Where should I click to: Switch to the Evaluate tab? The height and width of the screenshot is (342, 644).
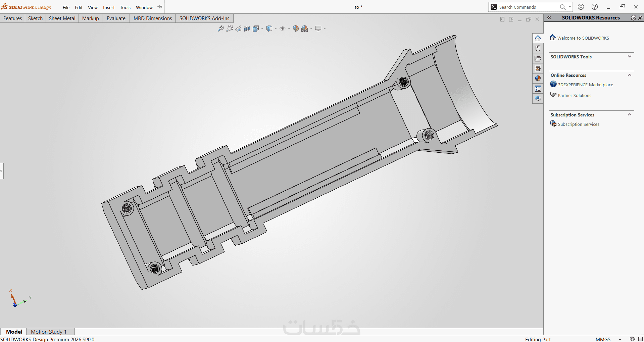(116, 18)
